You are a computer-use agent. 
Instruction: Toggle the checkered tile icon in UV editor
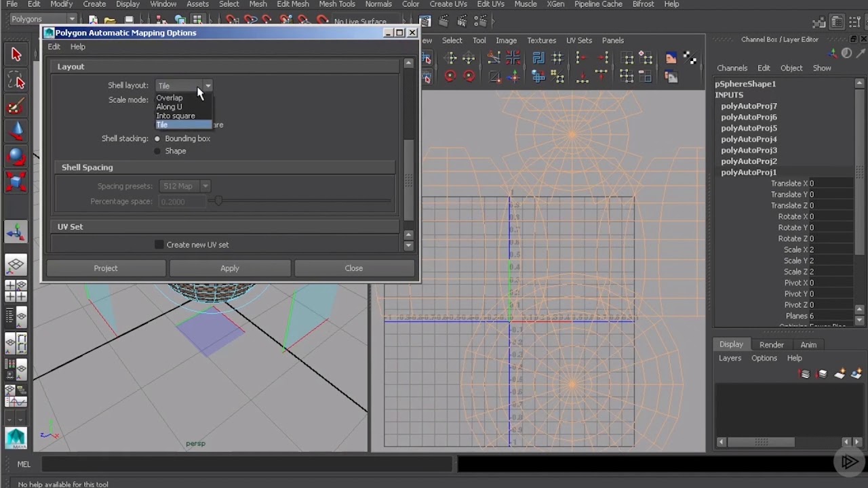690,58
